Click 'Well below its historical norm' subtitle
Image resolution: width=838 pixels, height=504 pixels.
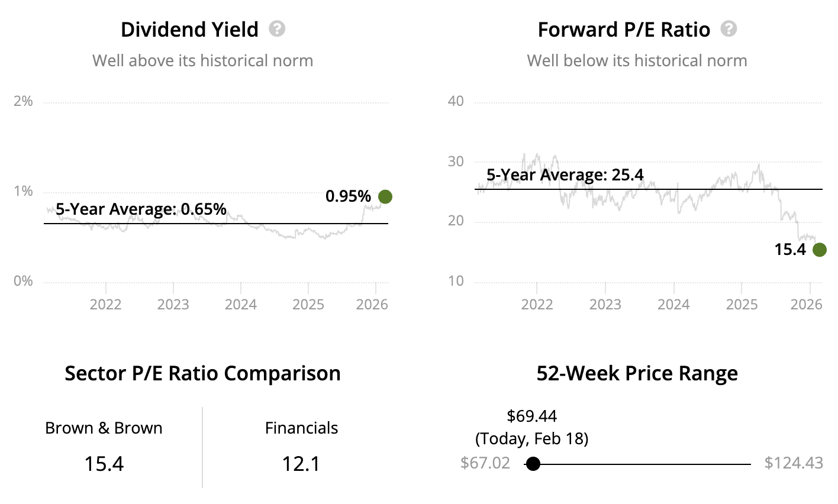tap(637, 60)
